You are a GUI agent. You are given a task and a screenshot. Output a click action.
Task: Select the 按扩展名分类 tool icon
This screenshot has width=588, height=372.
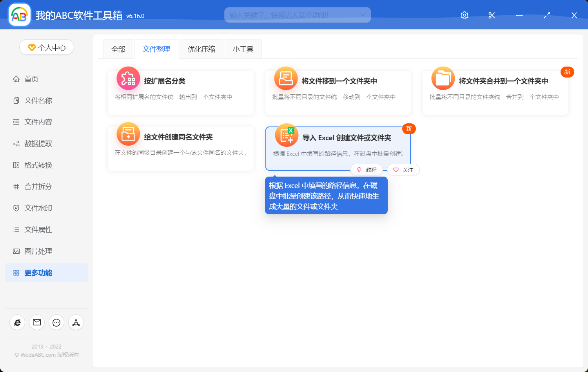point(128,78)
